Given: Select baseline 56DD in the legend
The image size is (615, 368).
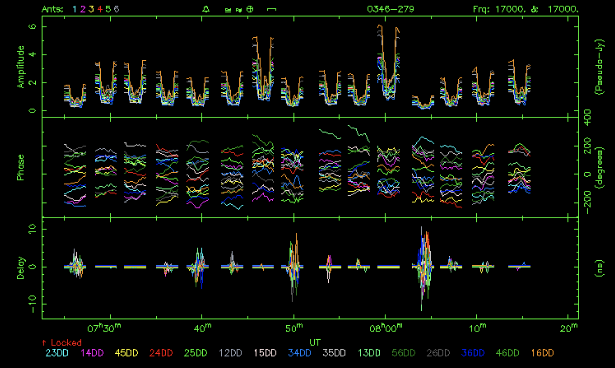Looking at the screenshot, I should click(403, 353).
